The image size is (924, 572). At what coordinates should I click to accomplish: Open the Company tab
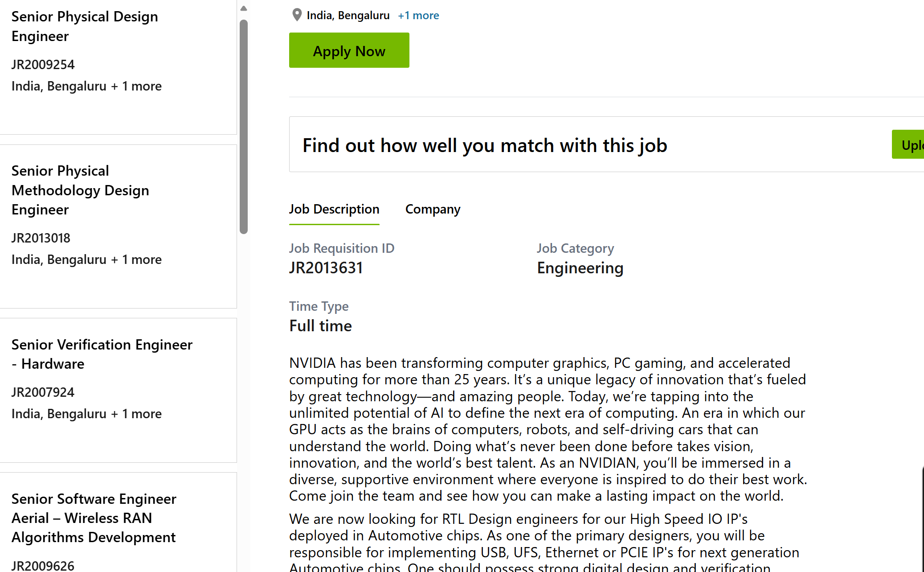(433, 209)
